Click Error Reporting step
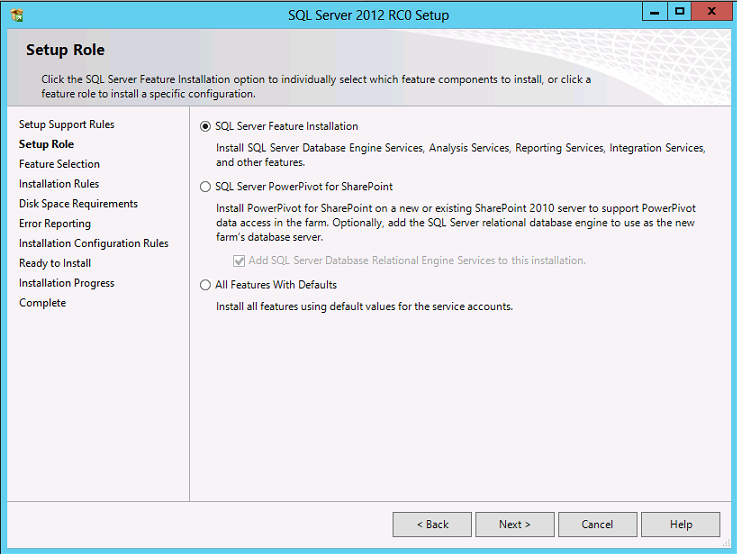The width and height of the screenshot is (737, 554). click(55, 224)
